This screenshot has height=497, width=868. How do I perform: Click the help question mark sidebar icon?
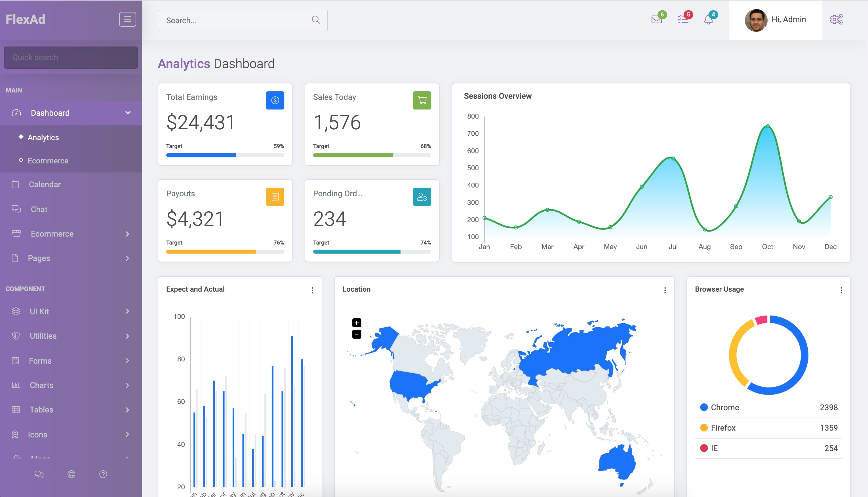[x=103, y=474]
